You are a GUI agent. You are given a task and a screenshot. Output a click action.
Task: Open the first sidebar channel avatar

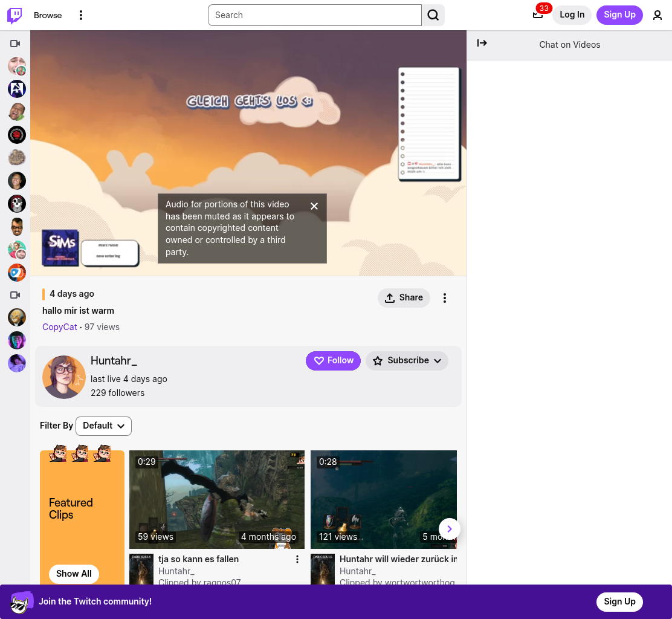[x=17, y=66]
